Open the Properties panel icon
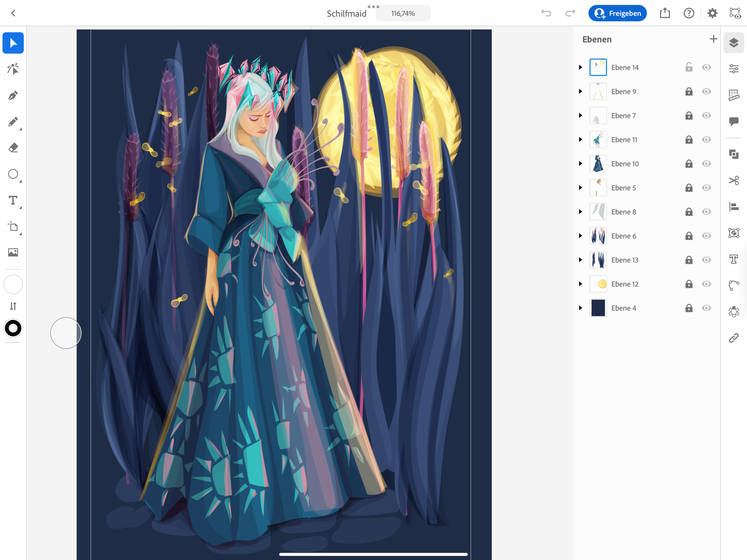747x560 pixels. point(734,69)
